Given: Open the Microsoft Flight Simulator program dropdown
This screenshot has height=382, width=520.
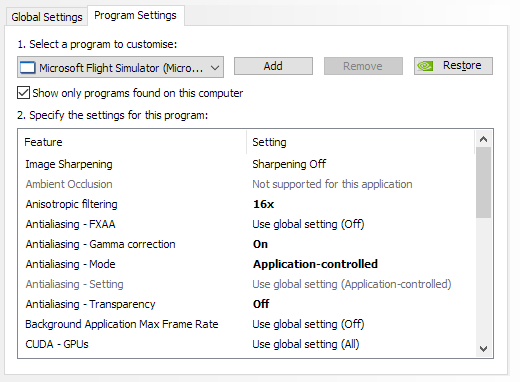Looking at the screenshot, I should pos(120,67).
